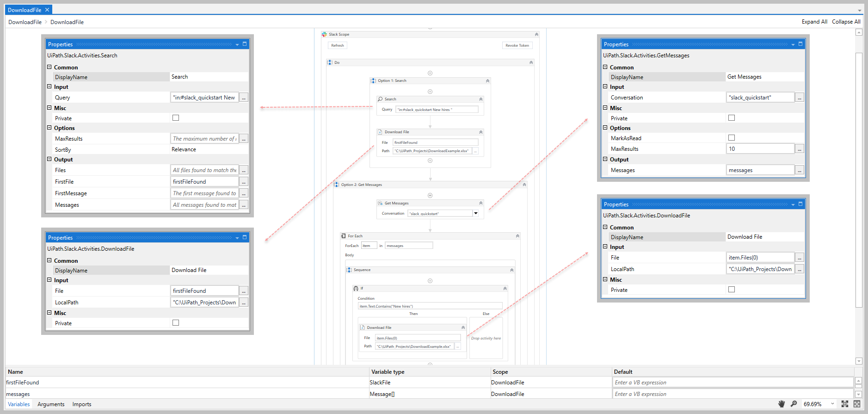The height and width of the screenshot is (414, 868).
Task: Click the Get Messages activity icon
Action: 381,203
